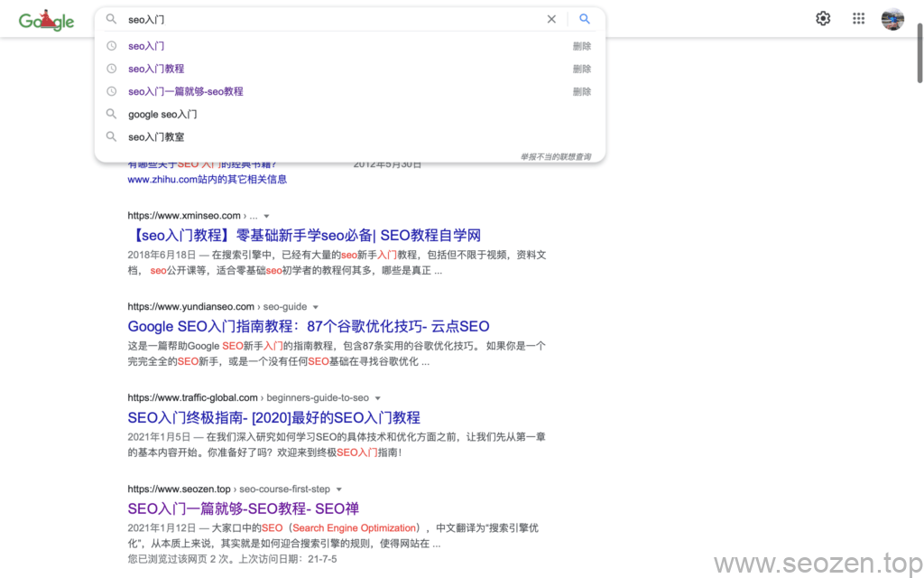Image resolution: width=924 pixels, height=578 pixels.
Task: Open the dropdown beside beginners-guide-to-seo breadcrumb
Action: (x=377, y=397)
